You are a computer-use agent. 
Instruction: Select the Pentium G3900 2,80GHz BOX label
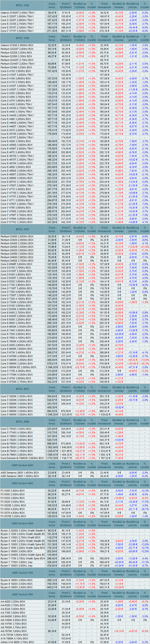pyautogui.click(x=17, y=236)
